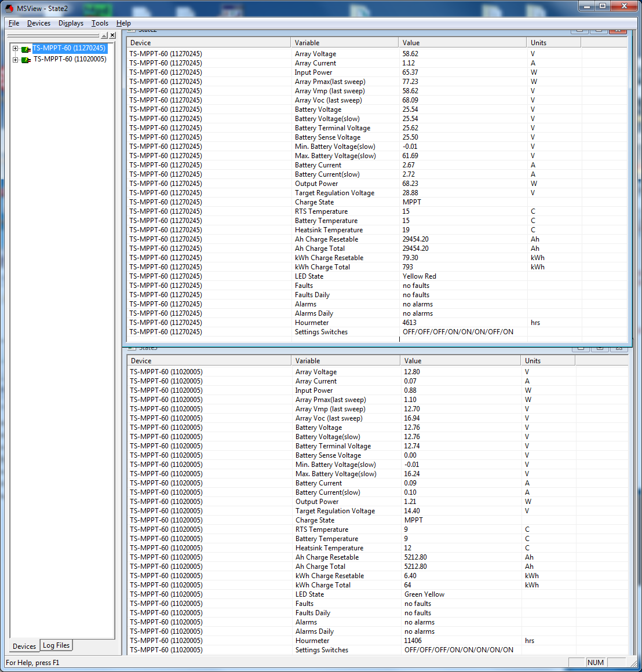Image resolution: width=642 pixels, height=672 pixels.
Task: Select Battery Terminal Voltage value 25.62
Action: [x=410, y=128]
